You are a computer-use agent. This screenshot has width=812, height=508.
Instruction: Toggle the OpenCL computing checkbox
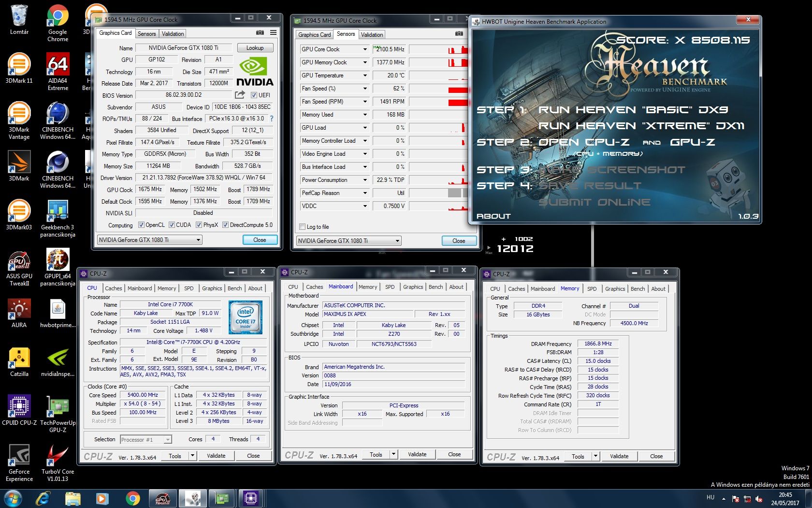coord(141,225)
